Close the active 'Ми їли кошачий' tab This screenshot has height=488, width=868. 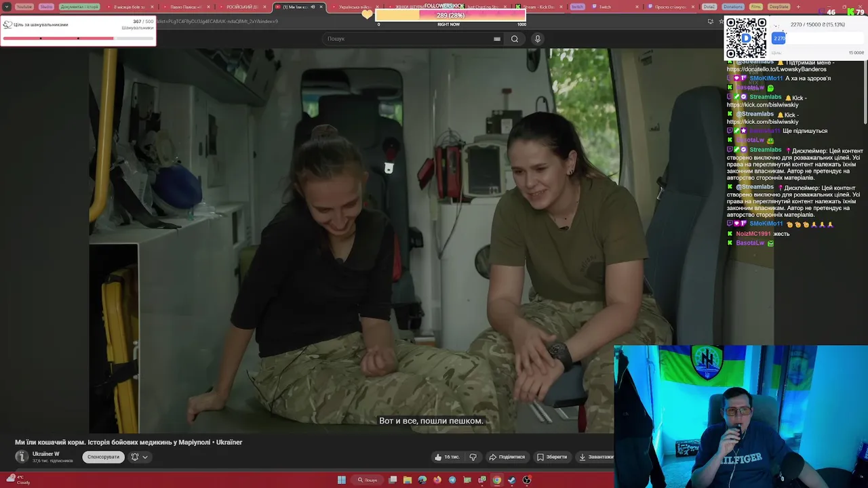tap(321, 7)
